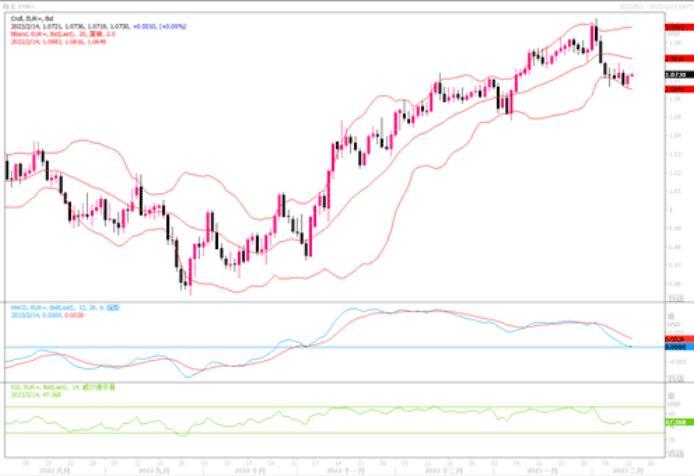Select the lowest candlestick at the chart bottom
Image resolution: width=694 pixels, height=476 pixels.
pos(188,288)
